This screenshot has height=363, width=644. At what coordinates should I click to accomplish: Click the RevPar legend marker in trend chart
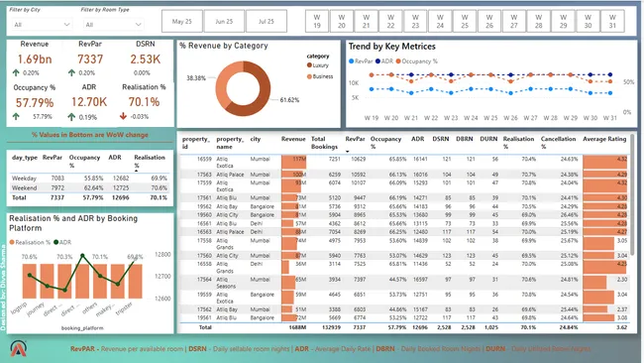pyautogui.click(x=351, y=61)
